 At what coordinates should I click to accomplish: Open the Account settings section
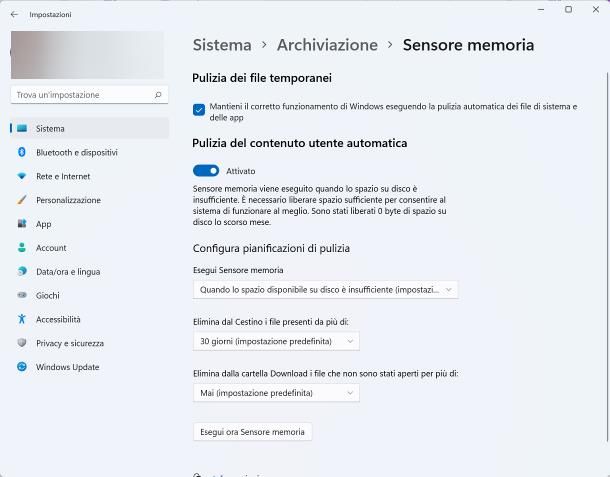(x=51, y=248)
